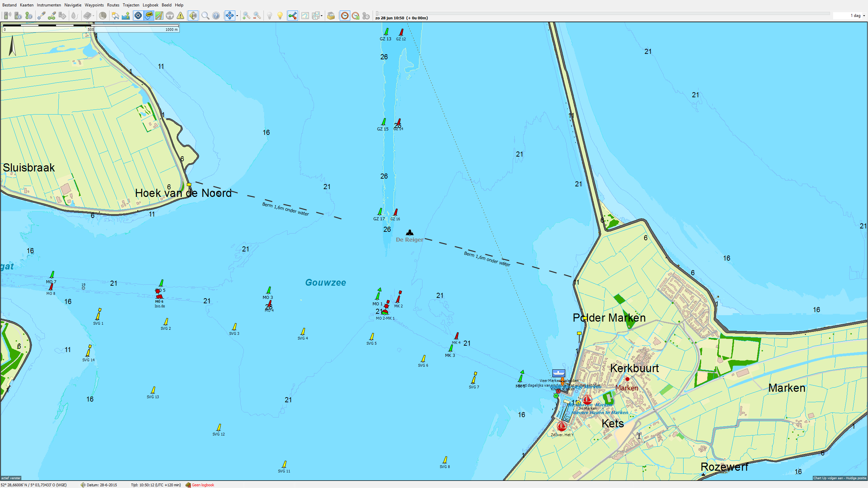
Task: Open the Beeld menu
Action: point(166,5)
